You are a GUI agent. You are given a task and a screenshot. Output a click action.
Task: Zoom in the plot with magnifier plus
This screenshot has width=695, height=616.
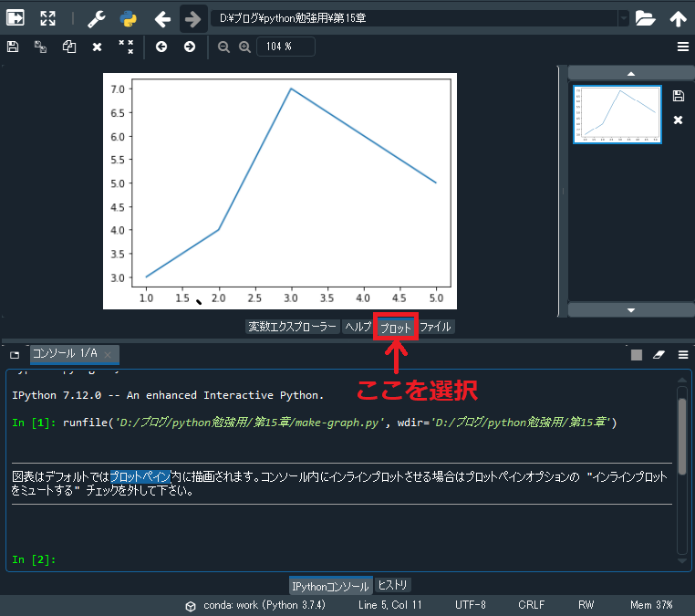tap(244, 47)
